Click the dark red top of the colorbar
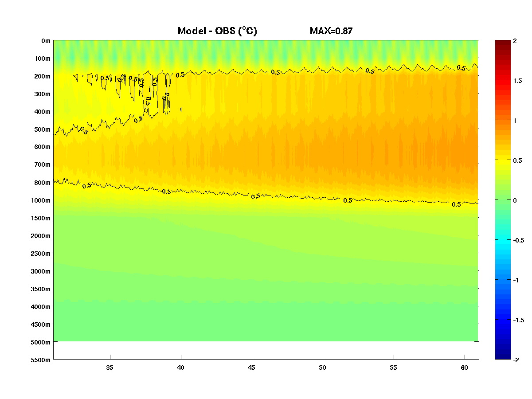This screenshot has height=399, width=532. 502,43
